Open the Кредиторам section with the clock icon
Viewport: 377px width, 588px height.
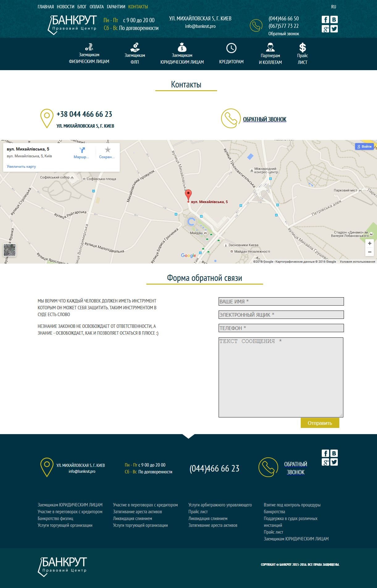pyautogui.click(x=231, y=54)
